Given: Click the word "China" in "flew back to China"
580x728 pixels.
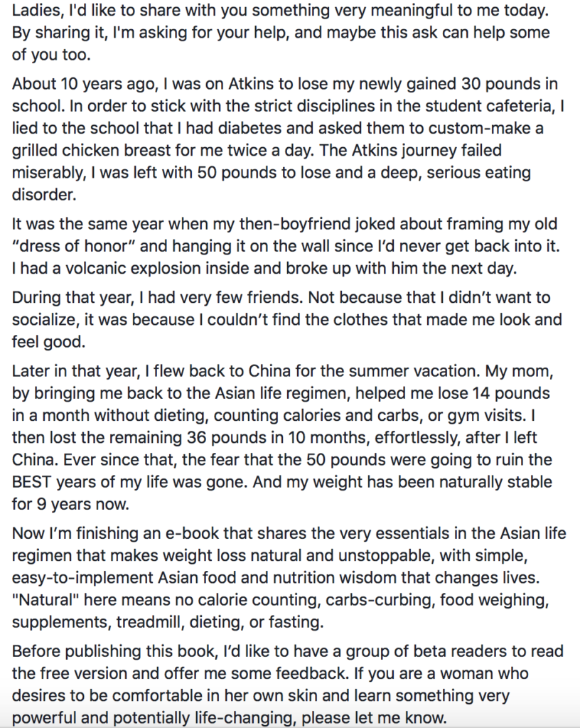Looking at the screenshot, I should point(270,371).
